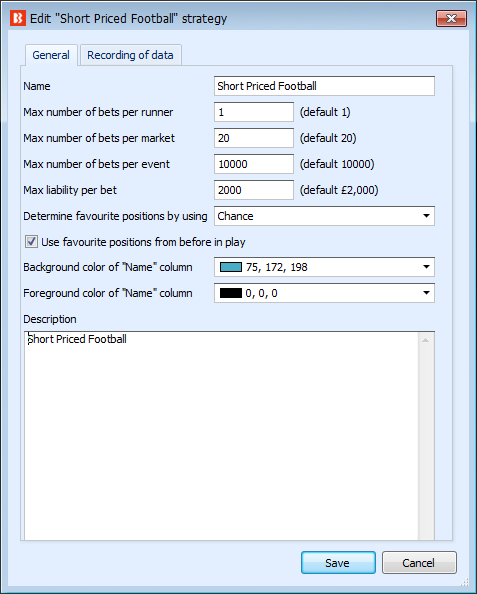
Task: Click the app logo icon in title bar
Action: (x=18, y=18)
